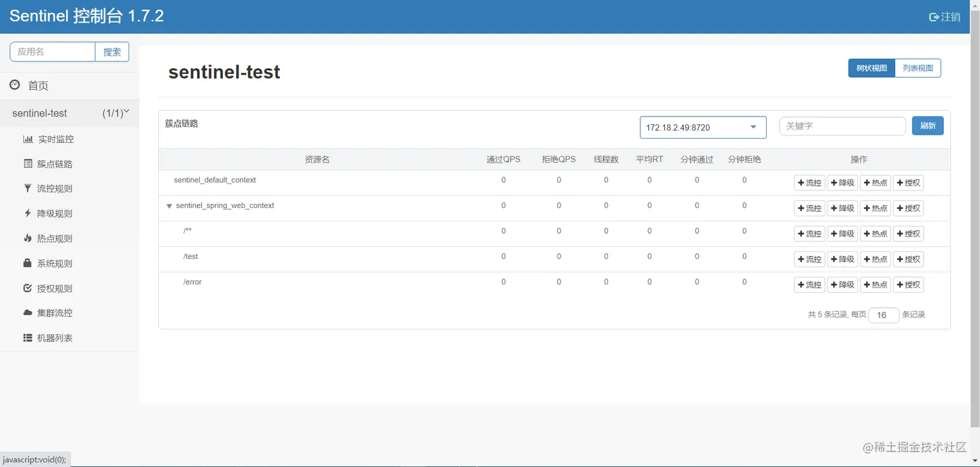This screenshot has height=467, width=980.
Task: Open the 172.18.2.49:8720 machine dropdown
Action: tap(703, 128)
